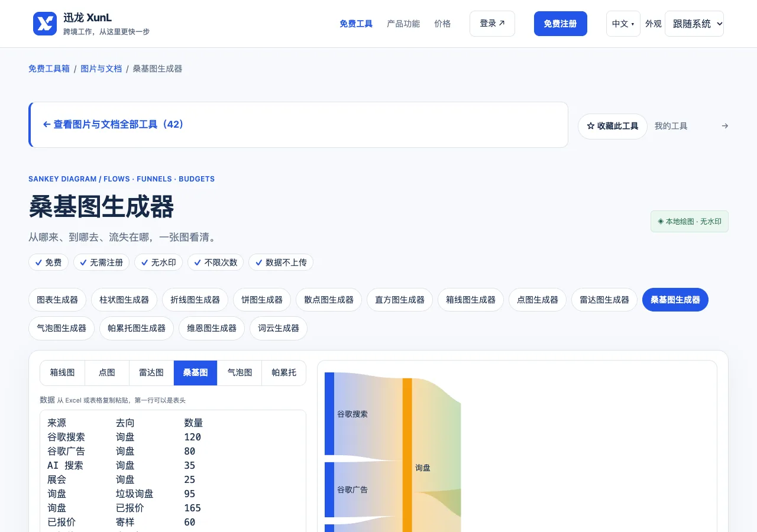
Task: Switch to the 帕累托 tab
Action: pos(284,373)
